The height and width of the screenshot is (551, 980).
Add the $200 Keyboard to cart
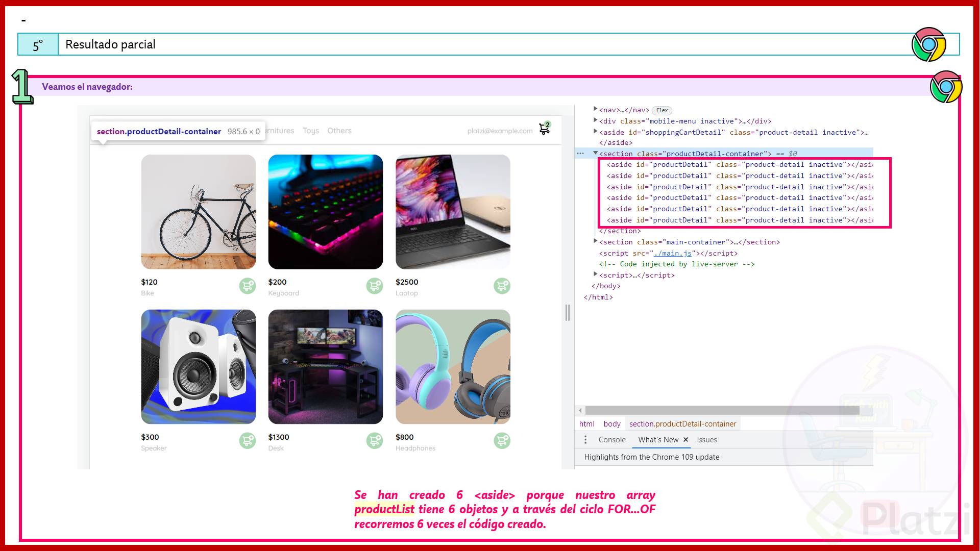click(375, 286)
